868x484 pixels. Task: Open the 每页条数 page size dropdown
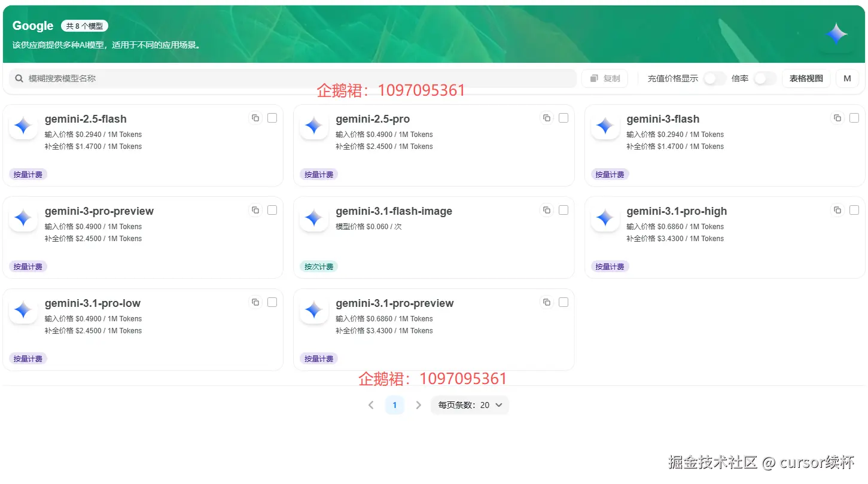470,405
